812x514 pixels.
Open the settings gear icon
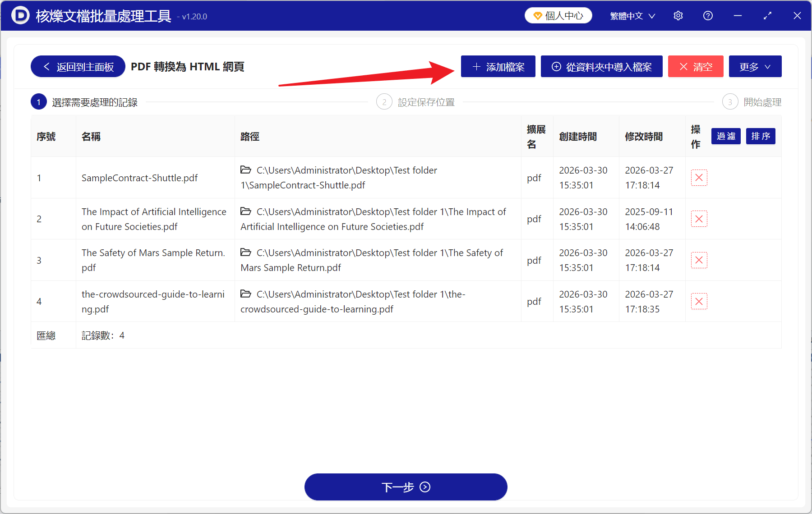[678, 15]
